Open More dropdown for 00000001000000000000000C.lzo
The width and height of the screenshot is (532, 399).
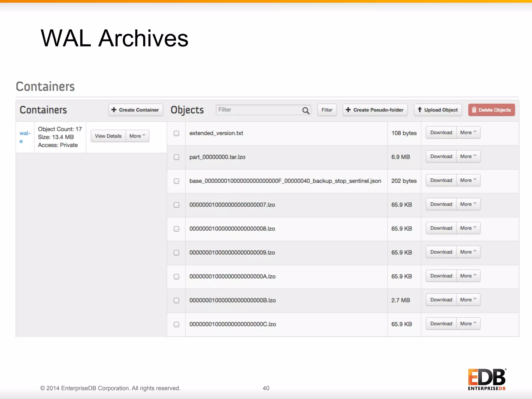point(468,324)
